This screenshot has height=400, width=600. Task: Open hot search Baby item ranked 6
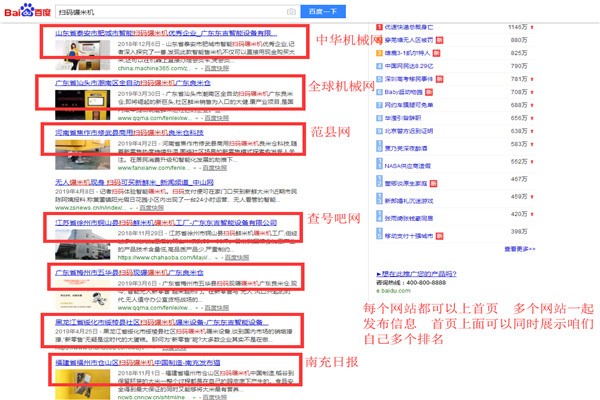[404, 92]
